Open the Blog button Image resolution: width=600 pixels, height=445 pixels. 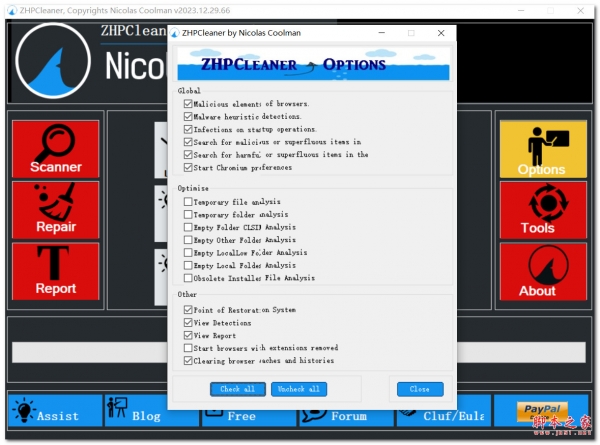click(152, 411)
